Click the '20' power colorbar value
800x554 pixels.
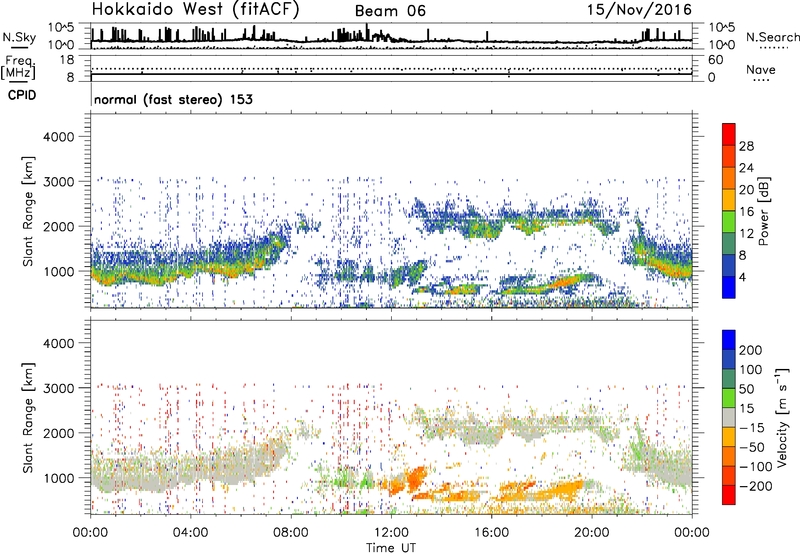(x=746, y=190)
